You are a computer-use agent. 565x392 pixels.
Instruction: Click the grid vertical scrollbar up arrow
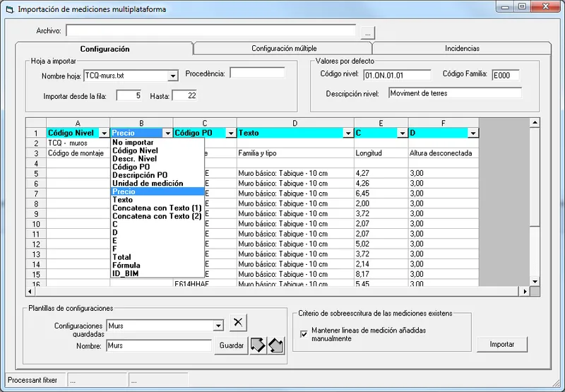535,123
